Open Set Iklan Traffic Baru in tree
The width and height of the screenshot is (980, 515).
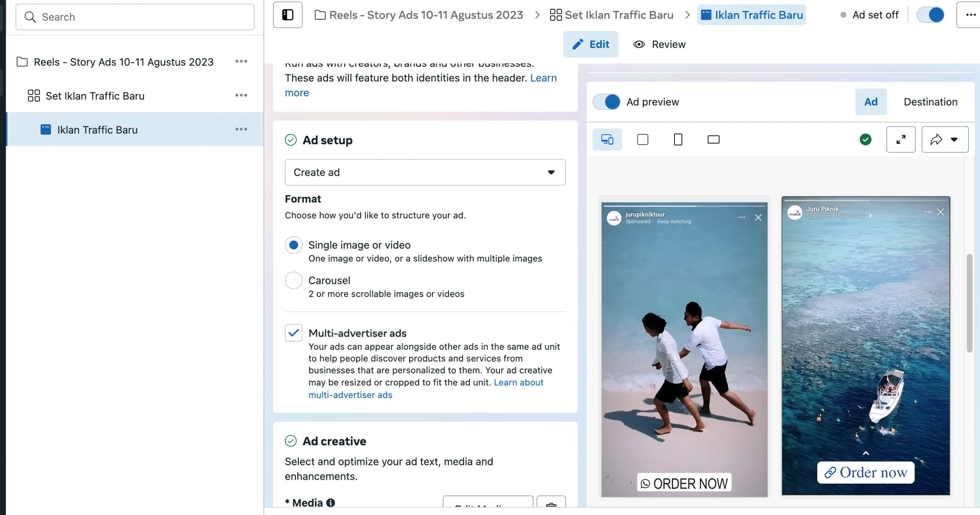coord(95,96)
